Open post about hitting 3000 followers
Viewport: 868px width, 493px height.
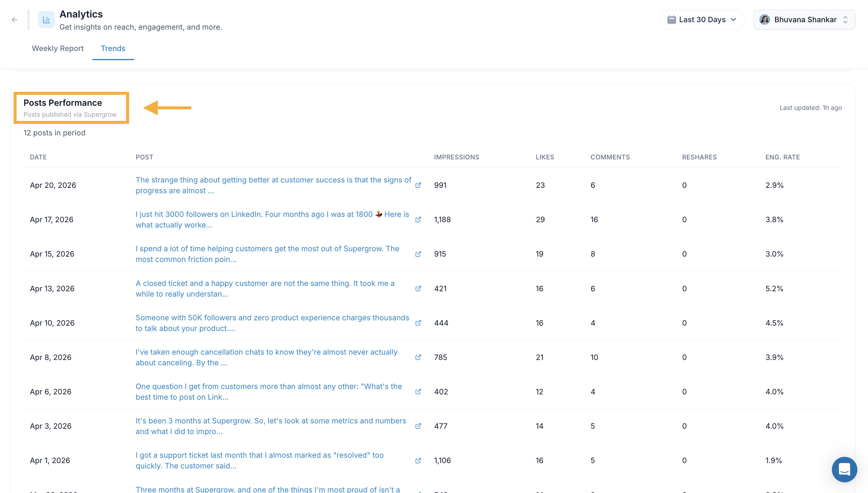pyautogui.click(x=272, y=220)
